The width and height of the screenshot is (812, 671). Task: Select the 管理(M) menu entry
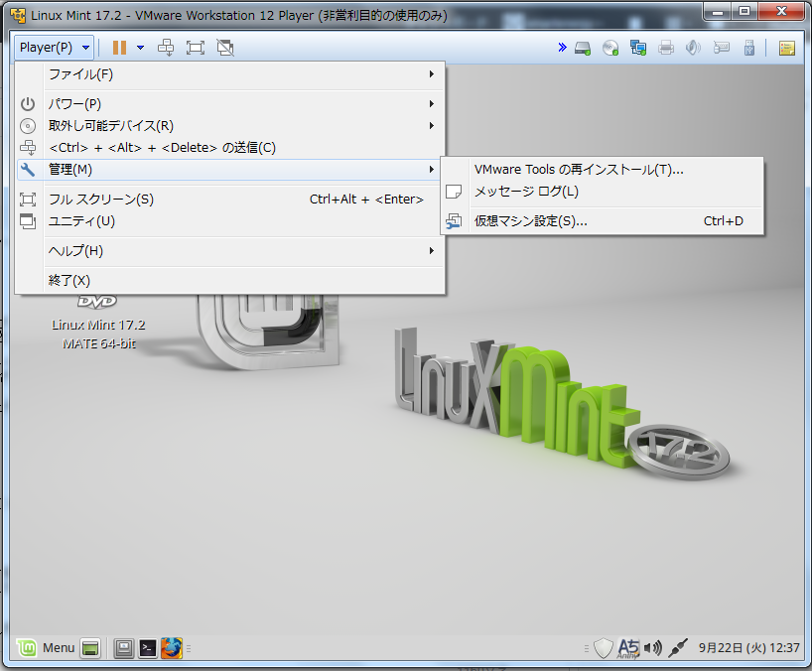pyautogui.click(x=230, y=170)
